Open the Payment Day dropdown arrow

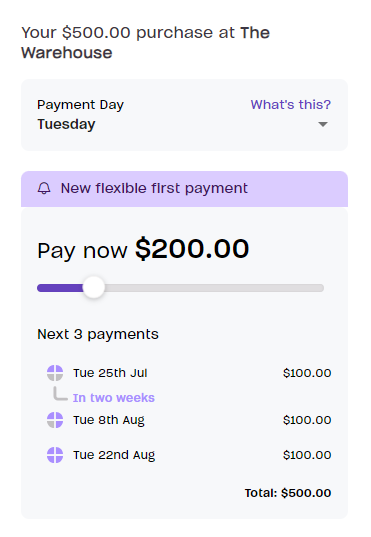click(x=323, y=124)
